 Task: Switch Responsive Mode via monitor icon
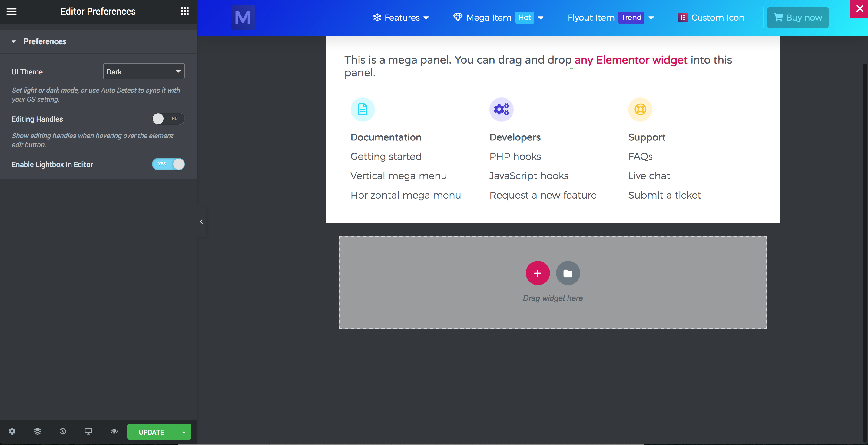[88, 431]
